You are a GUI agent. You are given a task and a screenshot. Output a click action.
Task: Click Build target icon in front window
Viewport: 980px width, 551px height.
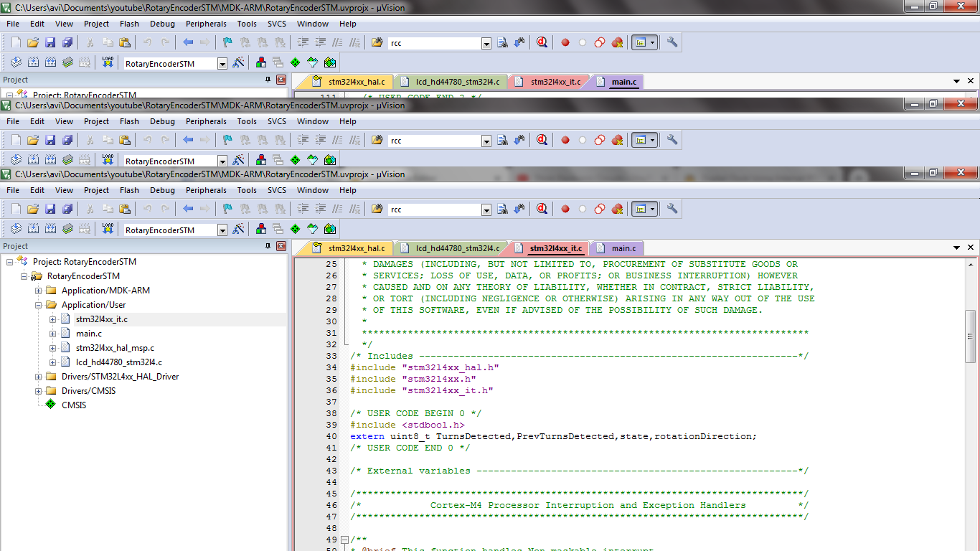pos(32,230)
